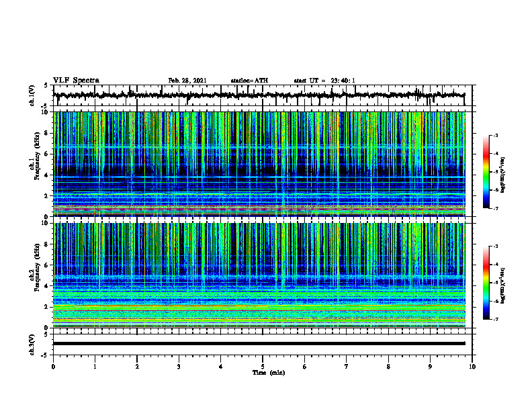Click inside the ch.2 spectrogram plot

259,275
